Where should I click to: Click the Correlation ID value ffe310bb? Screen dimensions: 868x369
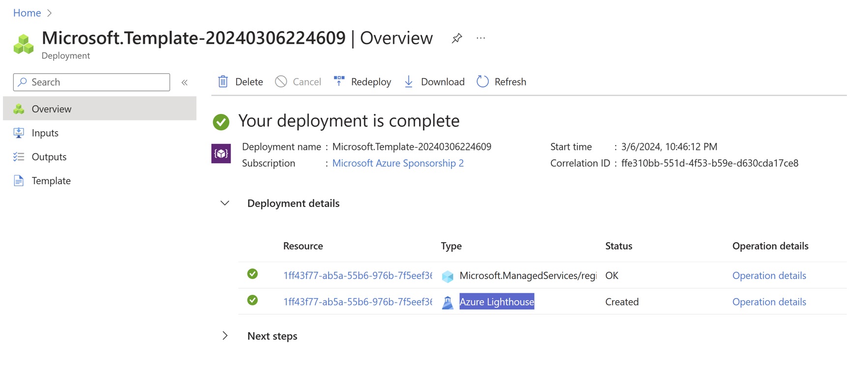(710, 163)
